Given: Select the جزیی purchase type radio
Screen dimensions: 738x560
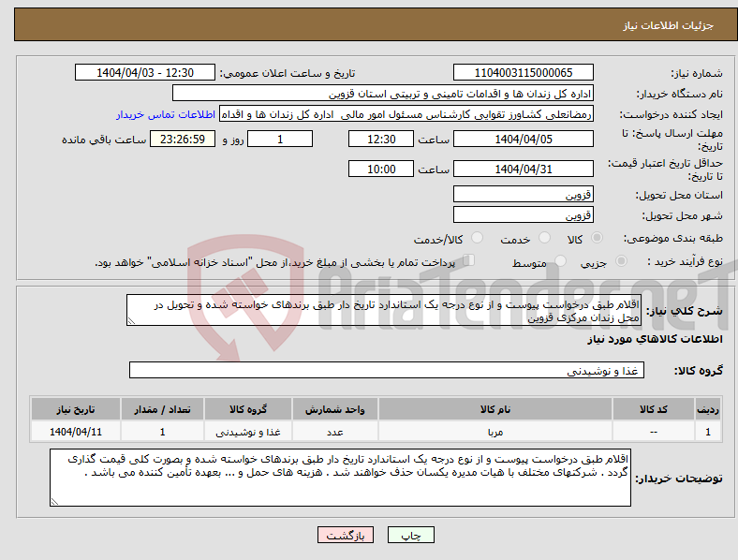Looking at the screenshot, I should click(621, 260).
